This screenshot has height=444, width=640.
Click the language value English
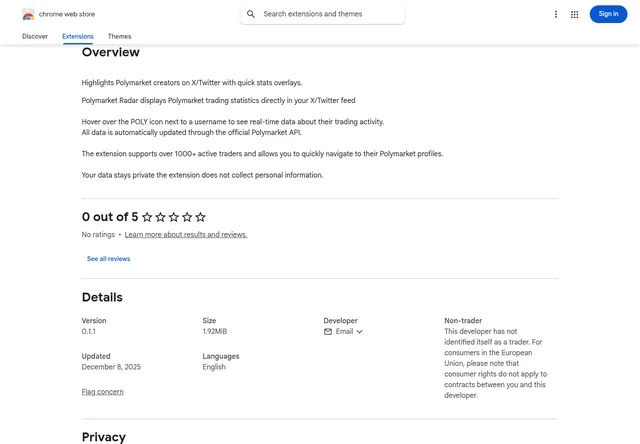pyautogui.click(x=214, y=367)
